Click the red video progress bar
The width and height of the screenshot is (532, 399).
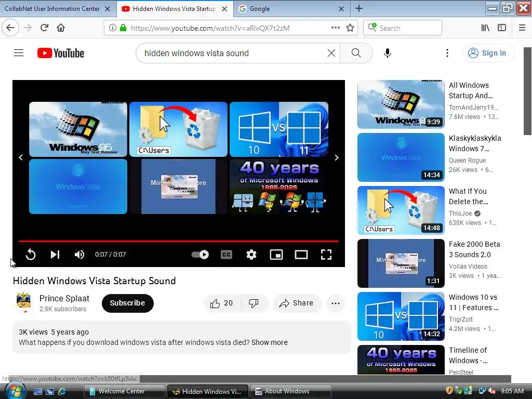pos(179,241)
